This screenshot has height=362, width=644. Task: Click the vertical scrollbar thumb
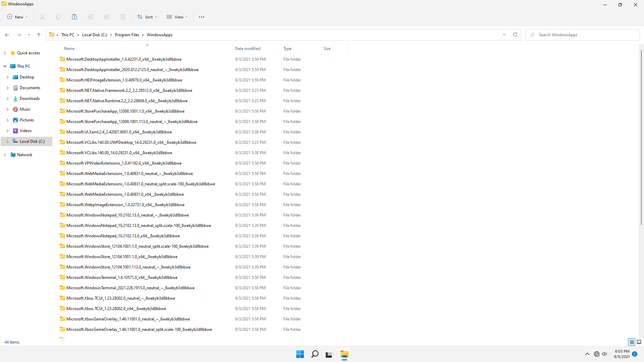pyautogui.click(x=641, y=137)
